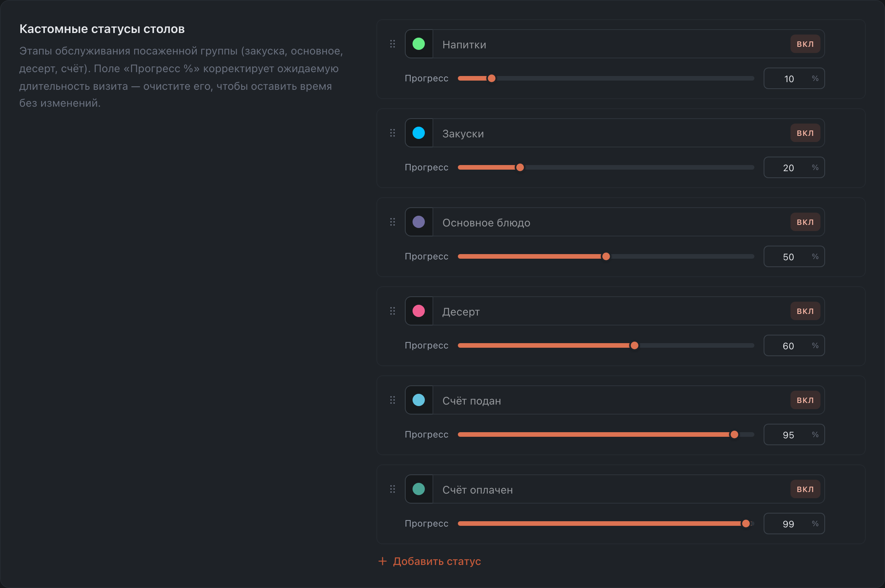Toggle the ВКЛ switch for Десерт
Screen dimensions: 885x588
[805, 311]
